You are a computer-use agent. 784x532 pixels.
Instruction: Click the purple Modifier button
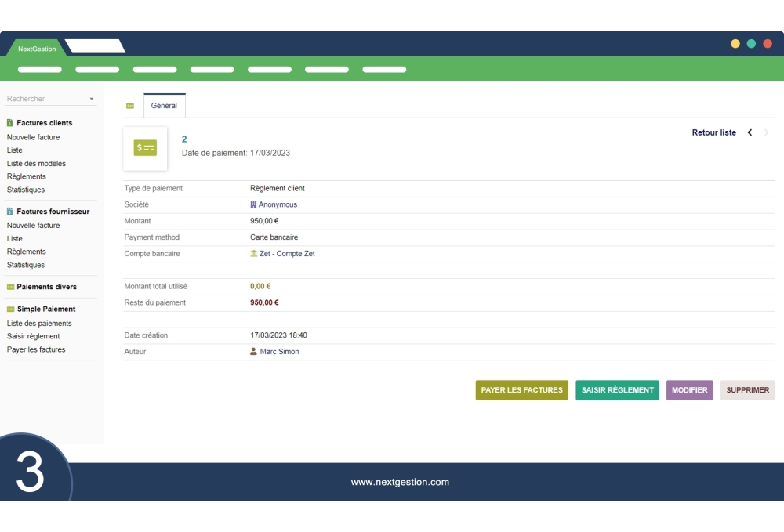[x=689, y=390]
